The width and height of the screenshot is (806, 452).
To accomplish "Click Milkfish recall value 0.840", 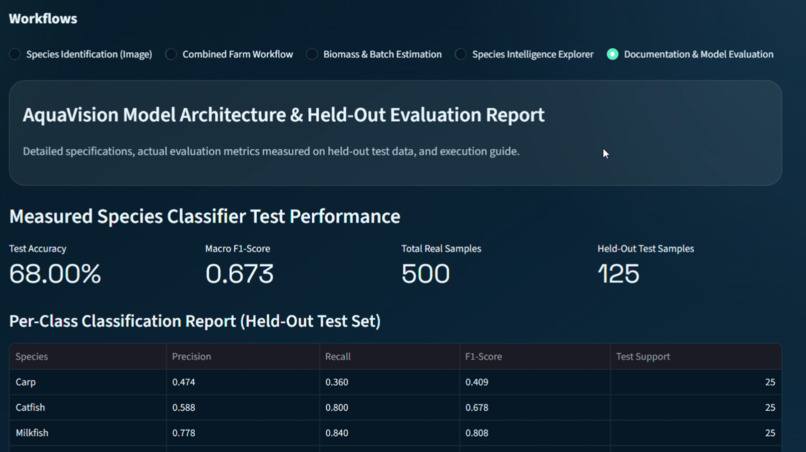I will pyautogui.click(x=337, y=432).
